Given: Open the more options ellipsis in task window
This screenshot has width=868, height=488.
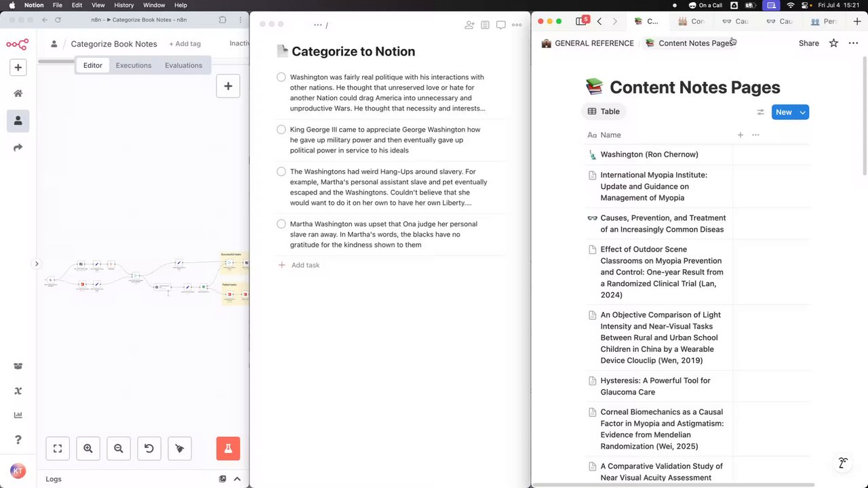Looking at the screenshot, I should point(517,25).
